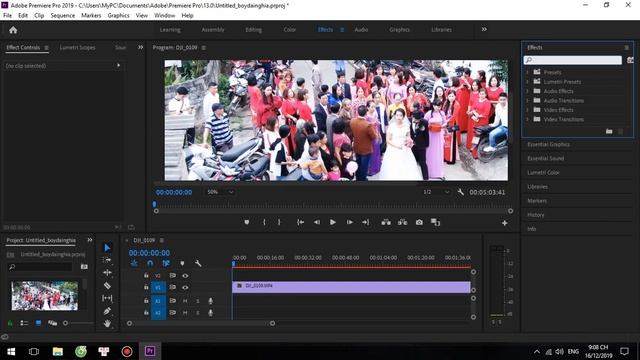The width and height of the screenshot is (640, 360).
Task: Switch to the Editing workspace
Action: (253, 30)
